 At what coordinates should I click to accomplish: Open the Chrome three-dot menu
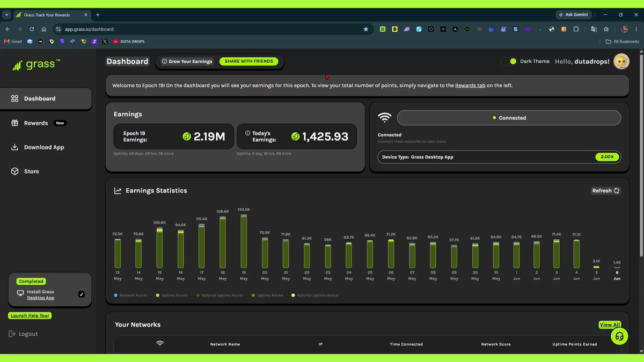click(x=636, y=29)
